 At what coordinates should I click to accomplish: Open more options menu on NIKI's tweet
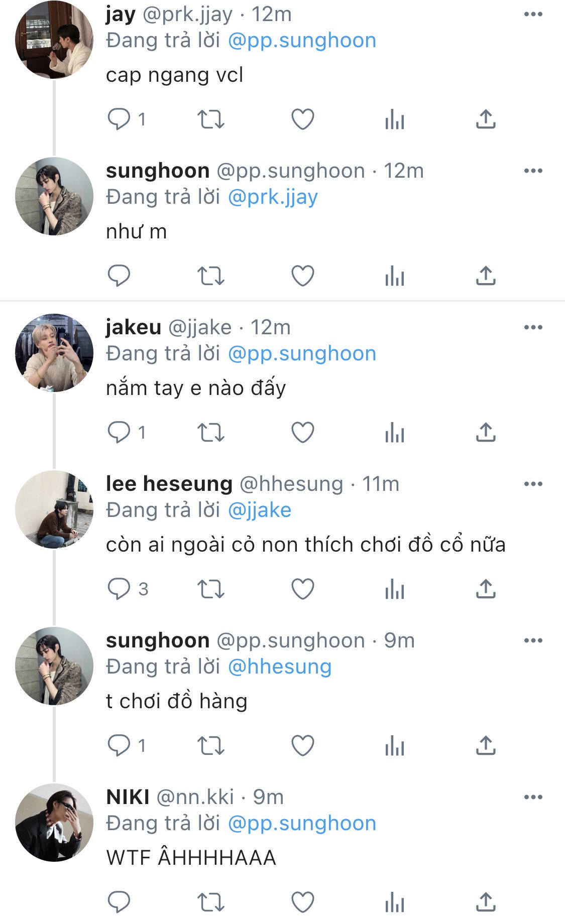pyautogui.click(x=533, y=797)
